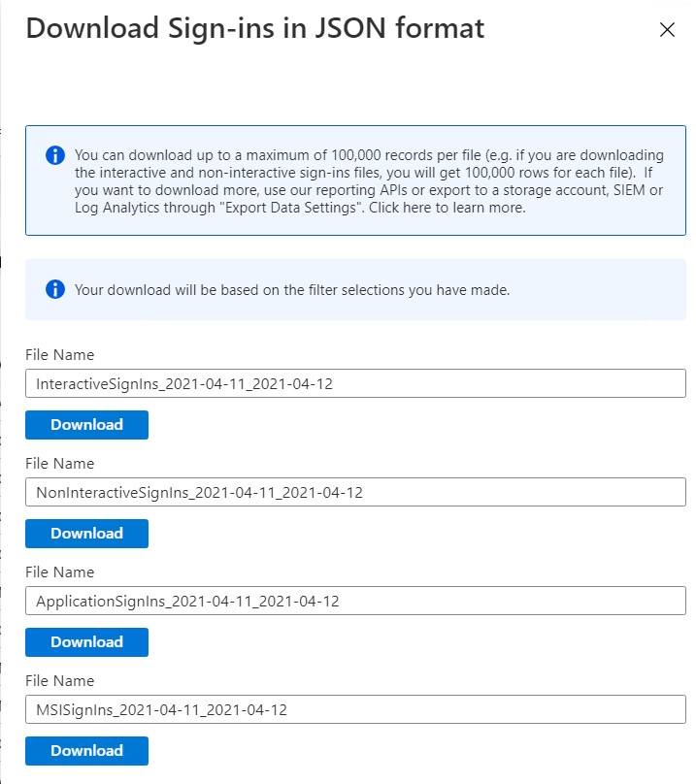Click the 'Download Sign-ins in JSON format' heading
Image resolution: width=696 pixels, height=784 pixels.
tap(254, 28)
